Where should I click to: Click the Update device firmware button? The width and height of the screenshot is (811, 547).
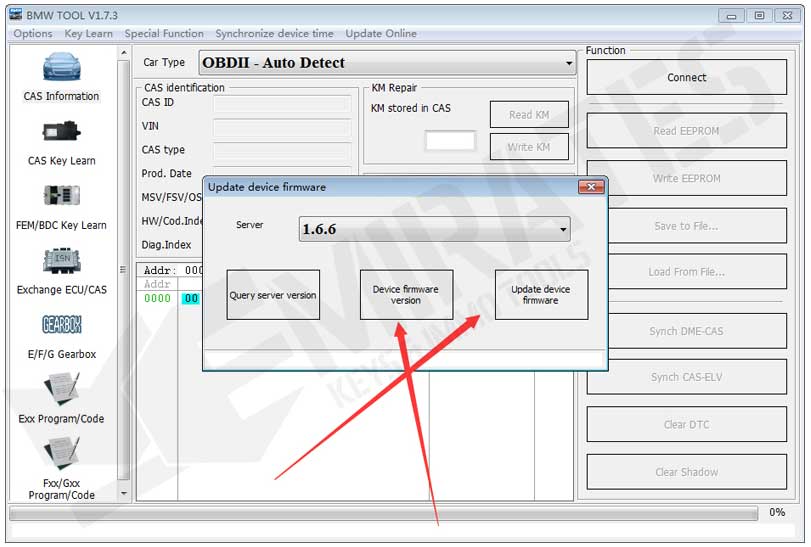coord(541,295)
